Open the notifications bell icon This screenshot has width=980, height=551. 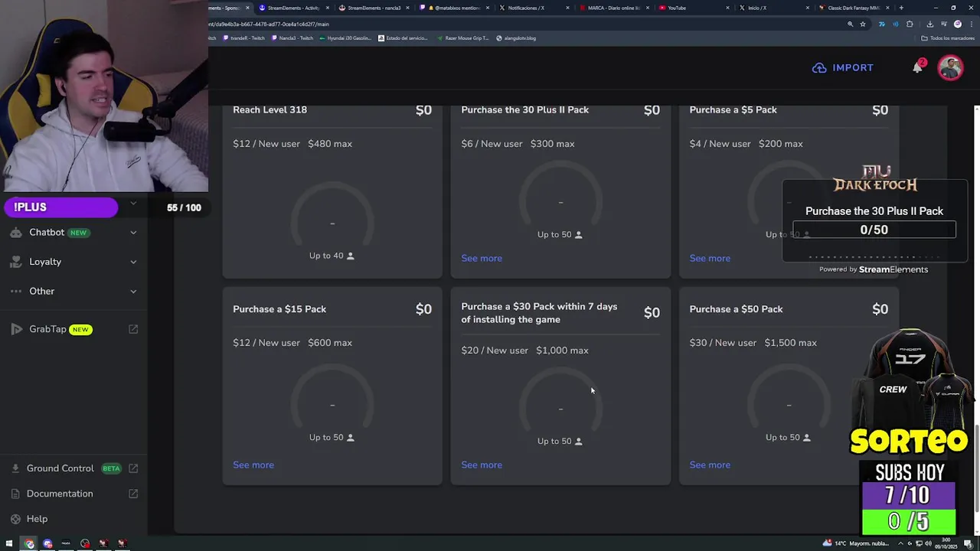pos(917,67)
